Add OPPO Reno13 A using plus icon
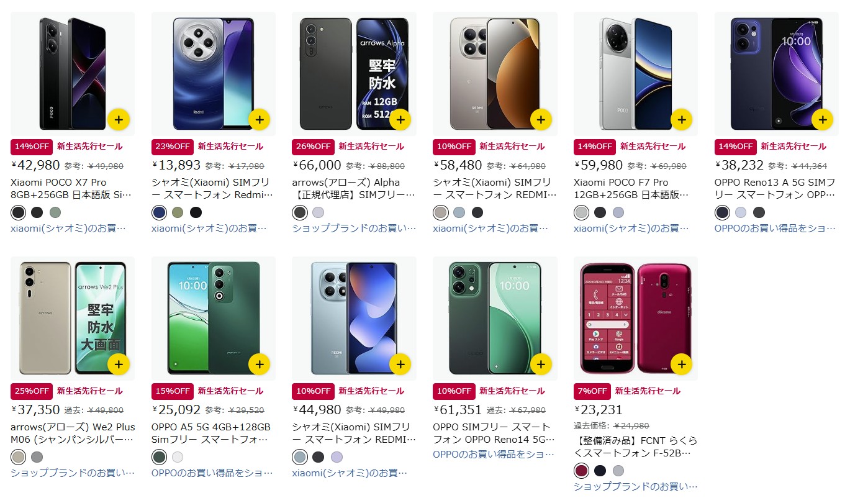Viewport: 868px width, 503px height. click(x=822, y=119)
